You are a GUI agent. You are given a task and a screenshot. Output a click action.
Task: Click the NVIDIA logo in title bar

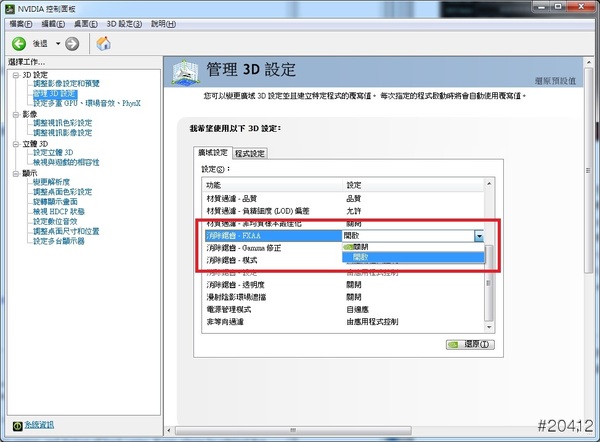tap(10, 8)
